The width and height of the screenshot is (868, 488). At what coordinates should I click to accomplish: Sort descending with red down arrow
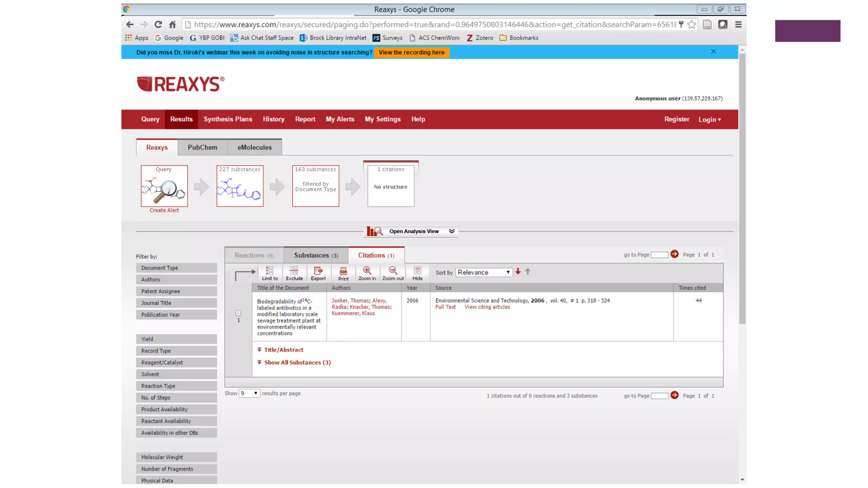point(518,272)
